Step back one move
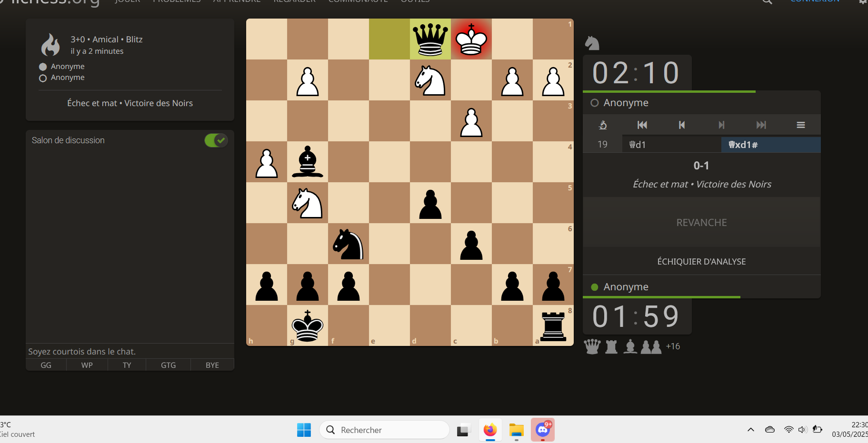This screenshot has height=443, width=868. point(682,125)
